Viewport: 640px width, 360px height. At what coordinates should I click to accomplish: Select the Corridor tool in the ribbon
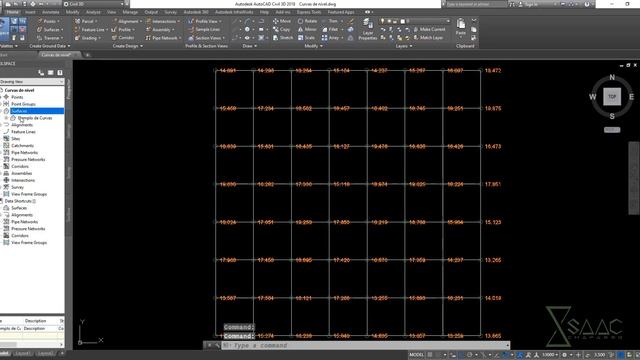(123, 38)
